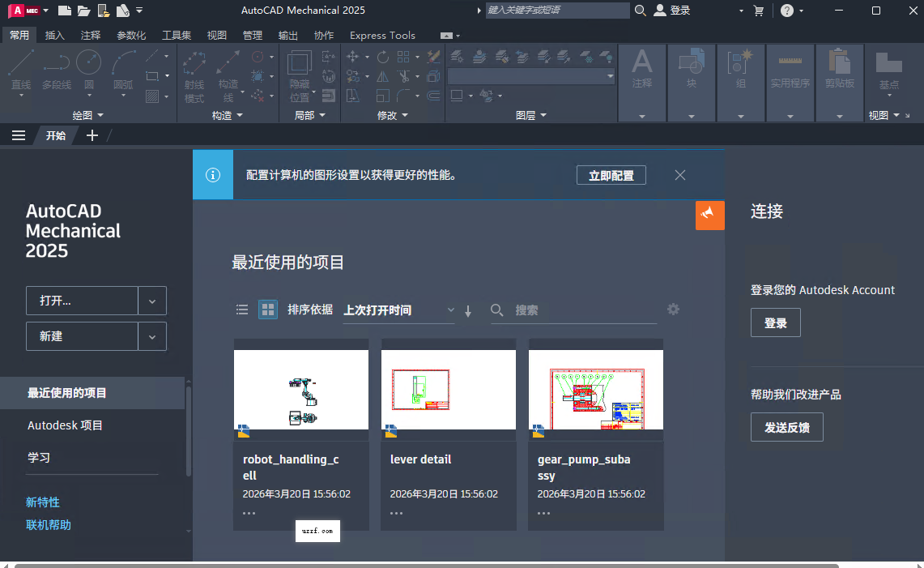Open the 注释 annotation panel icon
The height and width of the screenshot is (568, 924).
pyautogui.click(x=641, y=73)
